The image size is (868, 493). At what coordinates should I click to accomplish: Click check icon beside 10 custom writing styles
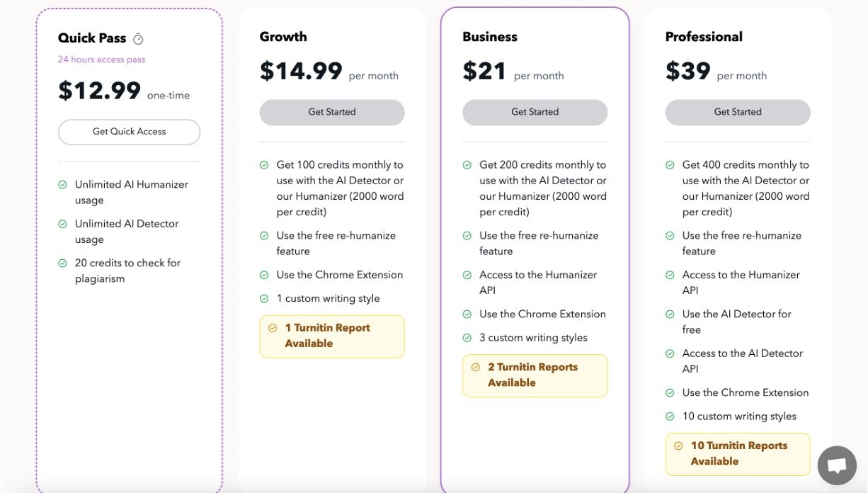pos(670,416)
